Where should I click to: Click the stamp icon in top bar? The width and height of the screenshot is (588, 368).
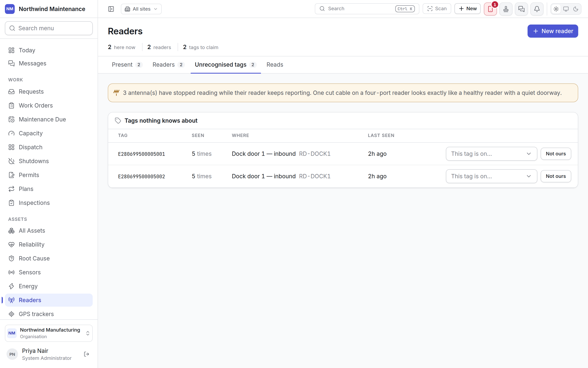coord(506,9)
